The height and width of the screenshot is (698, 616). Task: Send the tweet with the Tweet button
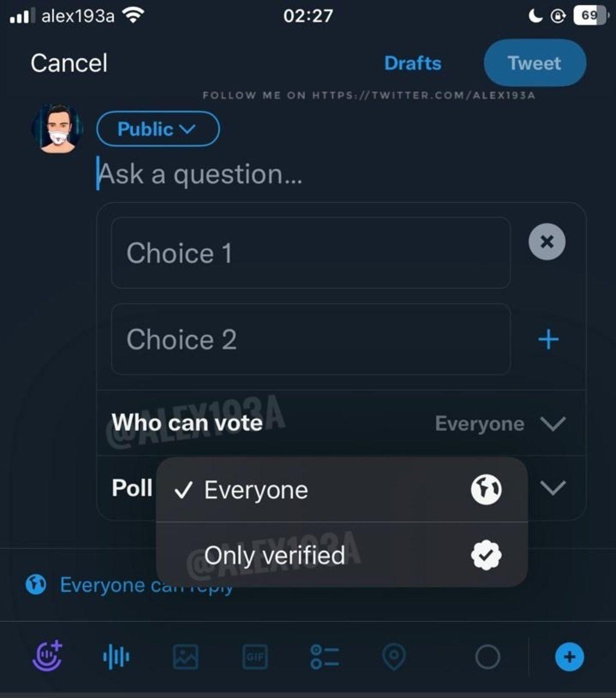coord(534,63)
